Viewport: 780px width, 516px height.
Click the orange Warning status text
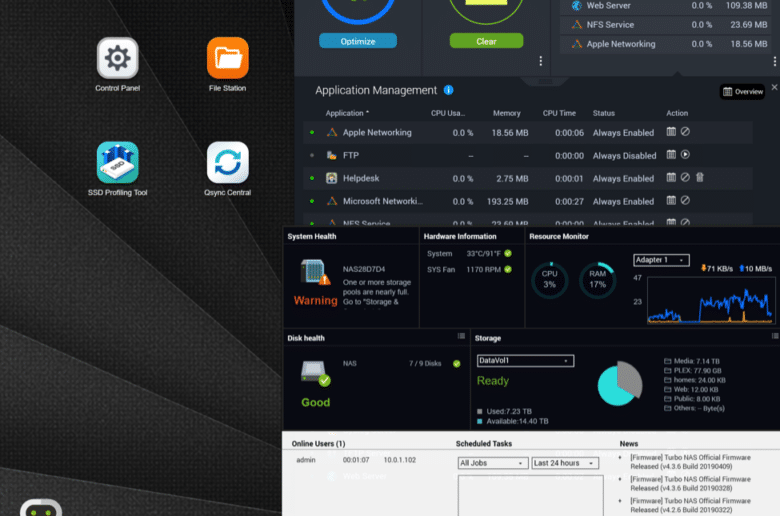pos(315,301)
